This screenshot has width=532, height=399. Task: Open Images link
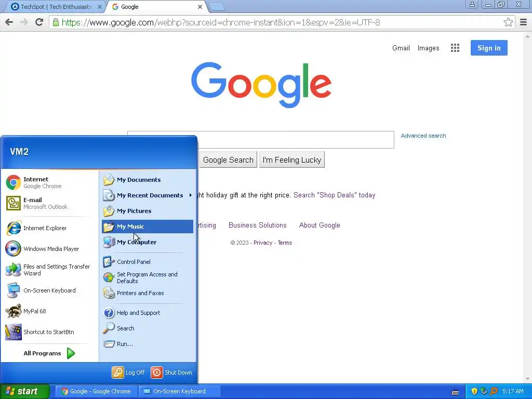(428, 48)
